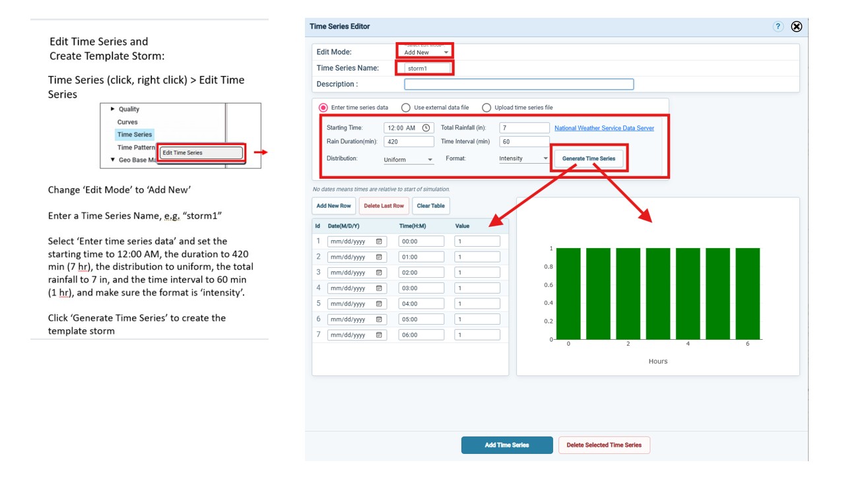Open calendar picker in row 1 date

click(379, 241)
